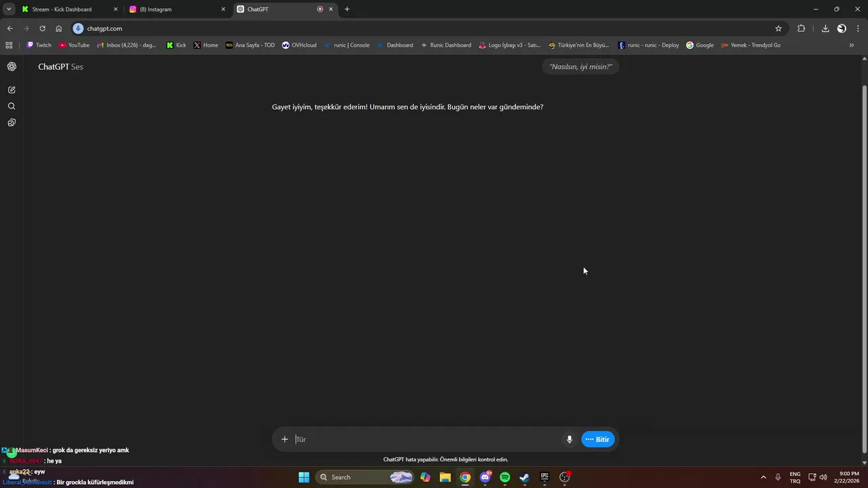868x488 pixels.
Task: End voice session with Bitir button
Action: point(598,439)
